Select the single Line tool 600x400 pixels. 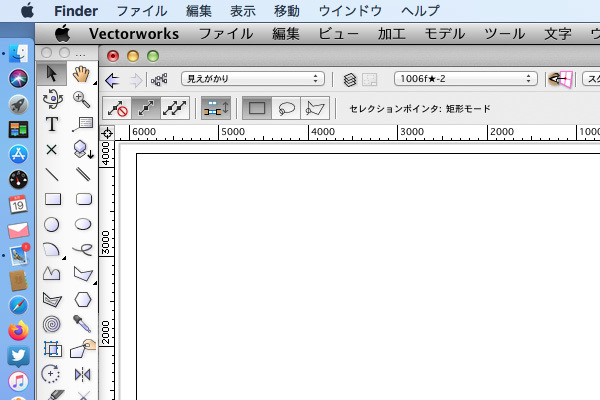[x=52, y=174]
